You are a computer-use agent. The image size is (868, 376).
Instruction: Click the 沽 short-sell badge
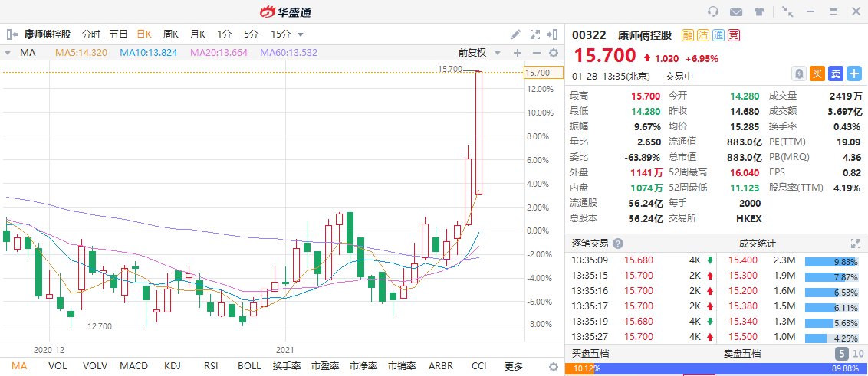point(703,35)
